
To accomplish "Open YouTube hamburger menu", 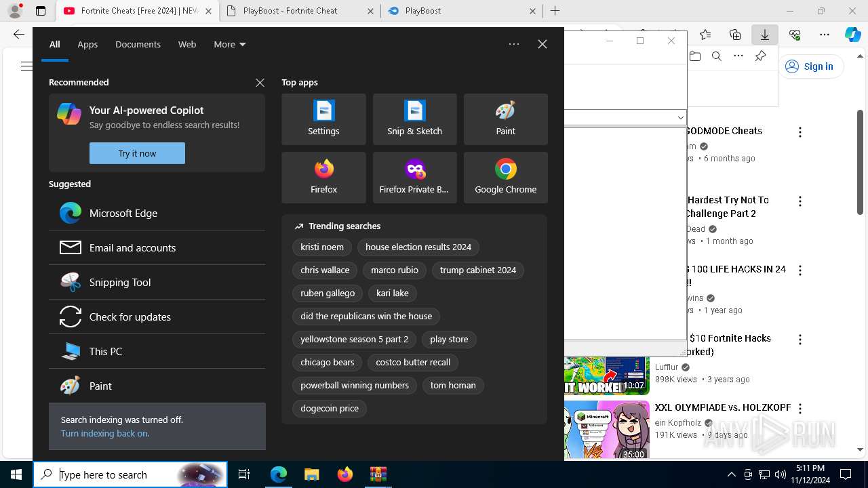I will [x=26, y=66].
